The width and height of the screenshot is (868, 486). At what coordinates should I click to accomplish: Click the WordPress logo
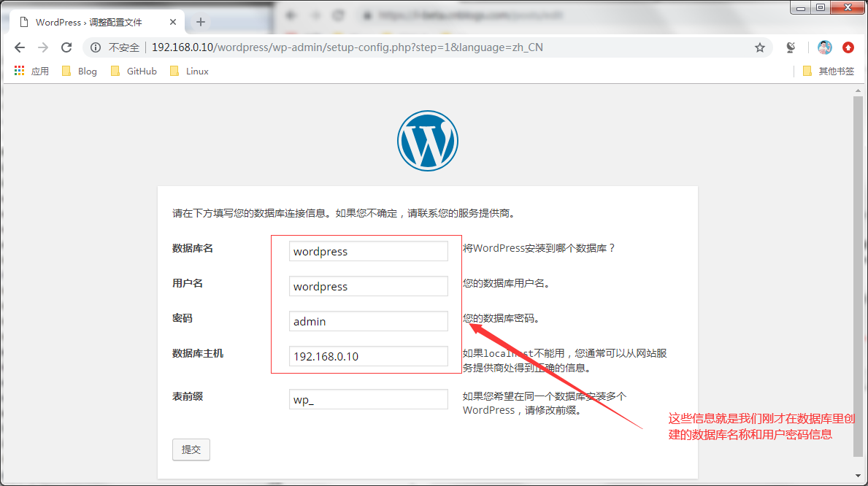(x=427, y=141)
